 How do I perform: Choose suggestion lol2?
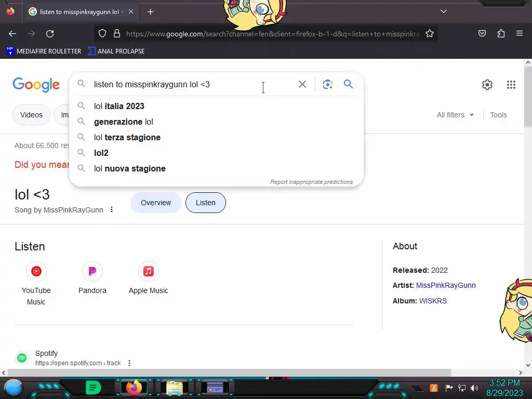point(216,153)
